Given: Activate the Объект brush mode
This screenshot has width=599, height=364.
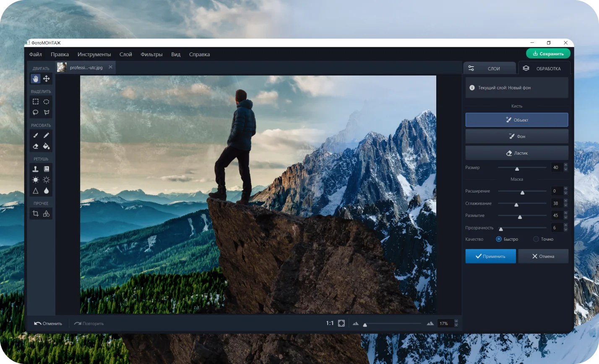Looking at the screenshot, I should tap(516, 120).
